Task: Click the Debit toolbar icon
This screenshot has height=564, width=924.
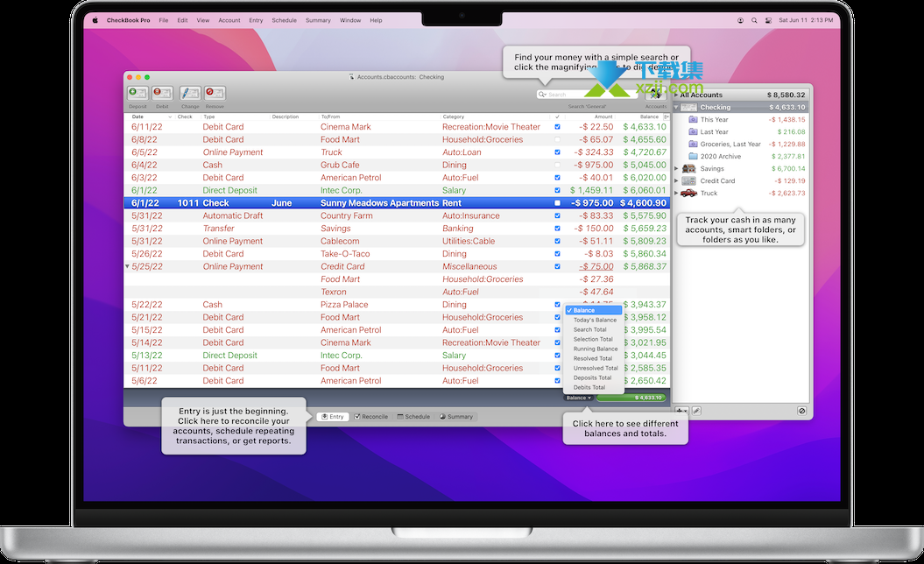Action: pyautogui.click(x=162, y=93)
